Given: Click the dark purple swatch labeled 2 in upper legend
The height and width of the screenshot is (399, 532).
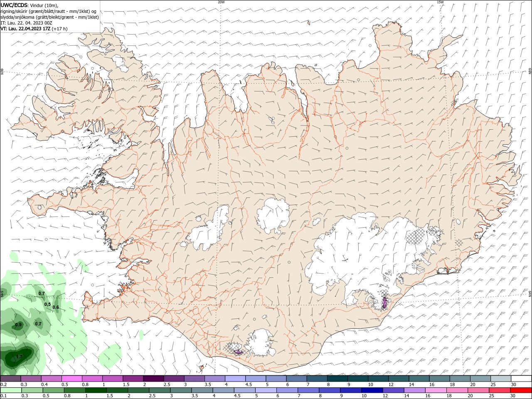Looking at the screenshot, I should (x=153, y=379).
